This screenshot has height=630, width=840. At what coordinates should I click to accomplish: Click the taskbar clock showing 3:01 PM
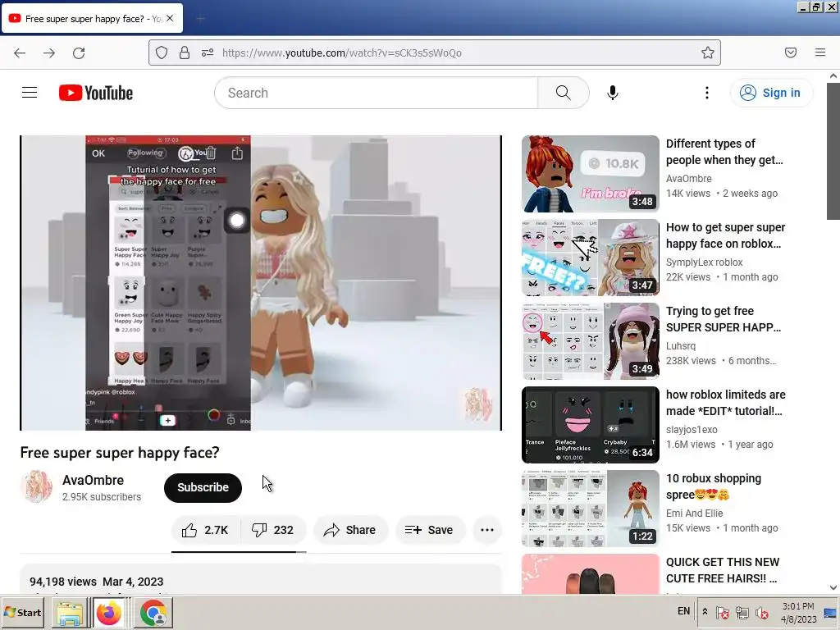pyautogui.click(x=798, y=612)
